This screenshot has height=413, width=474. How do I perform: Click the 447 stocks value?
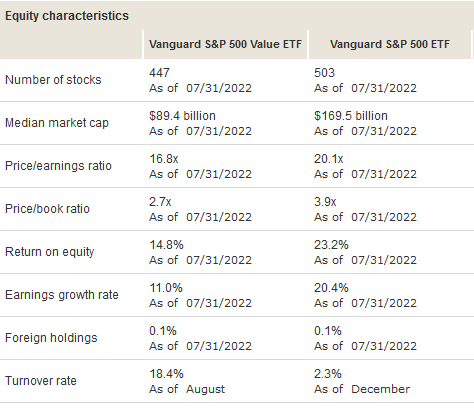[x=159, y=73]
